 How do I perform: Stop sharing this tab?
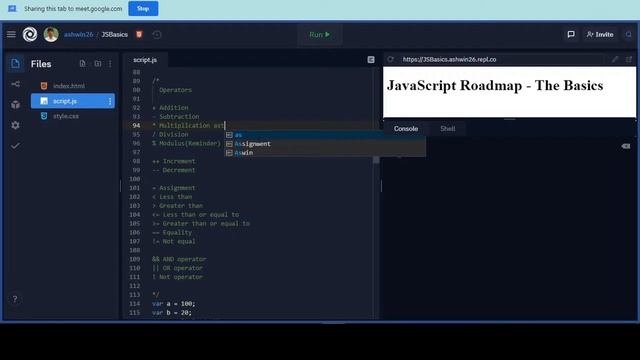coord(143,9)
